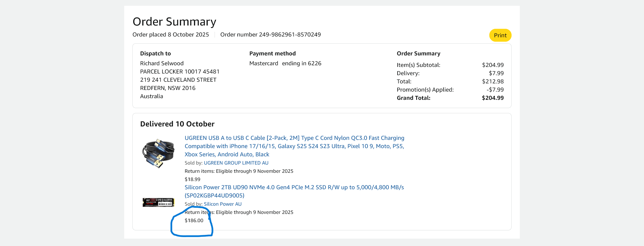Click the Delivered 10 October heading
The image size is (644, 246).
coord(177,124)
